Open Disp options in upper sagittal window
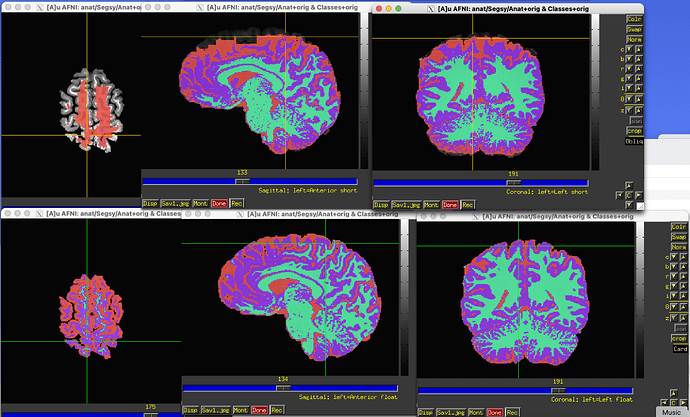690x417 pixels. 150,203
